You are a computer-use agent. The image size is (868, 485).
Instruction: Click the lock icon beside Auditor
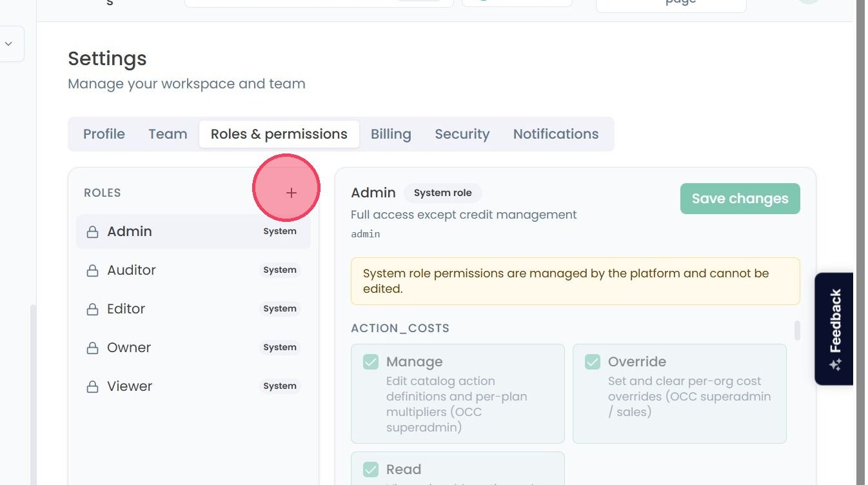pyautogui.click(x=93, y=270)
